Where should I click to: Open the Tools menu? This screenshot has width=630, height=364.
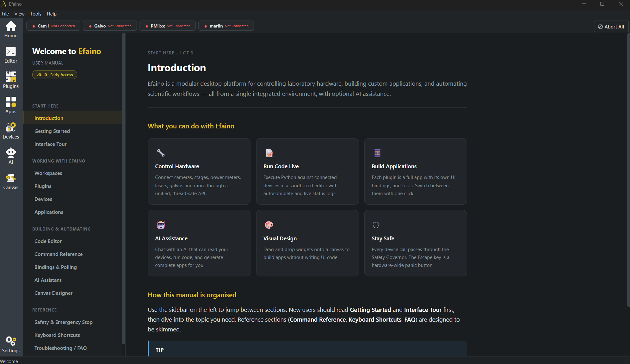point(35,14)
